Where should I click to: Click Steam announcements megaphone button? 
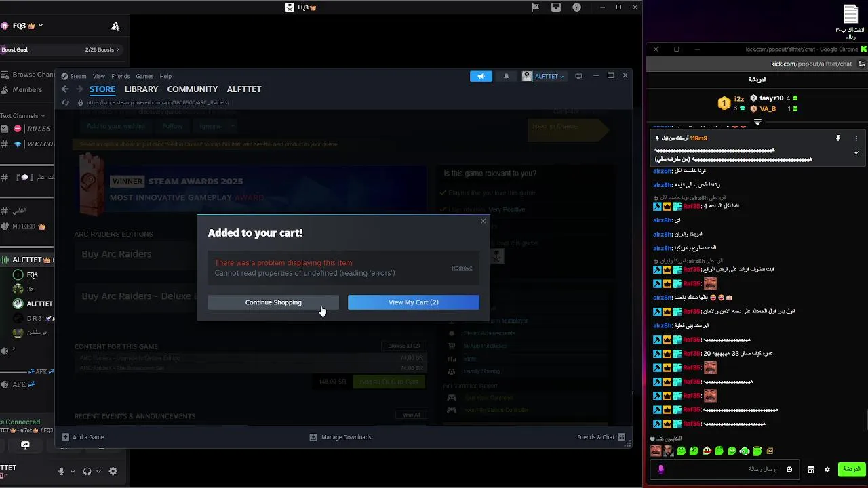pos(481,76)
